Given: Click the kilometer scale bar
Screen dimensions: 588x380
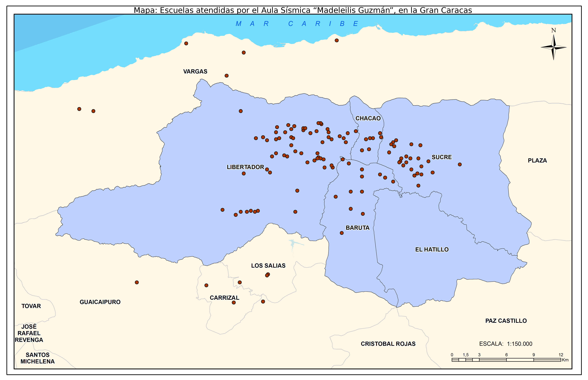Looking at the screenshot, I should (x=506, y=360).
